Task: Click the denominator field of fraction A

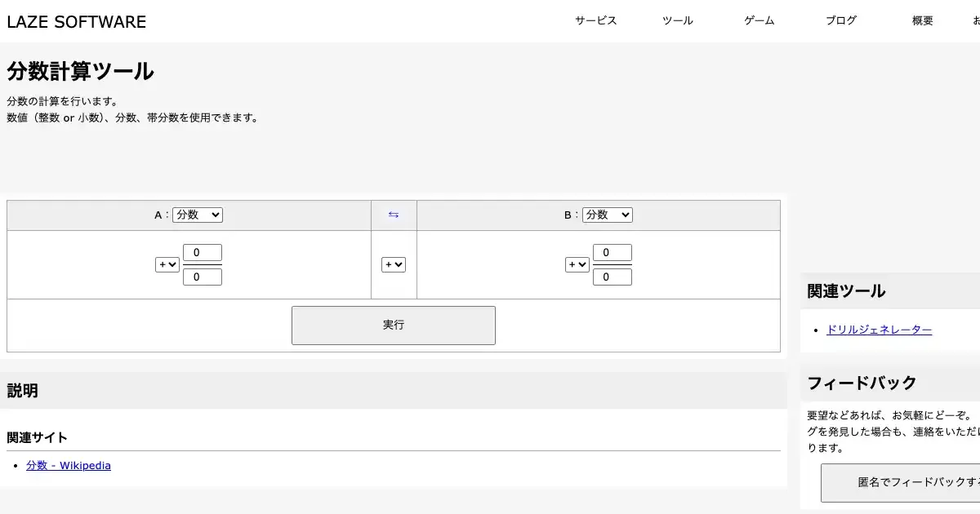Action: point(203,277)
